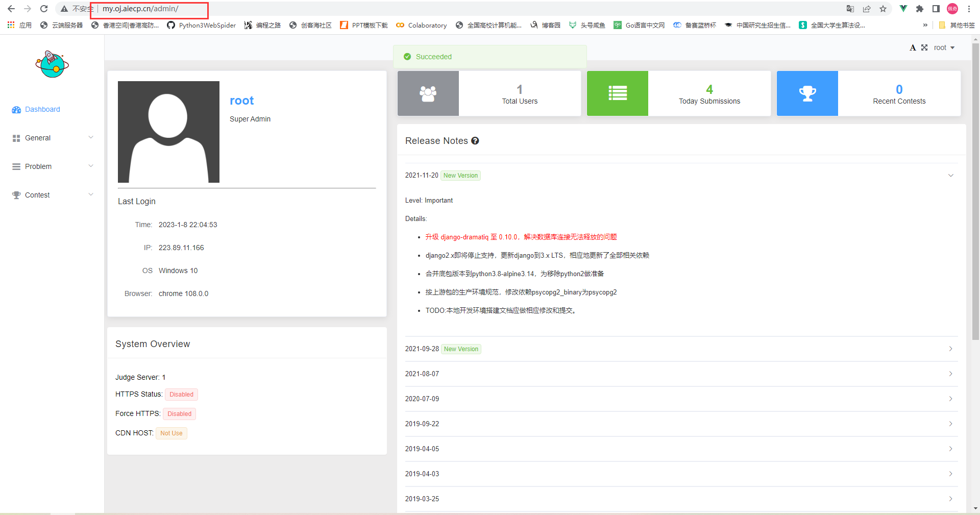
Task: Open the Colaboratory bookmark
Action: pos(422,25)
